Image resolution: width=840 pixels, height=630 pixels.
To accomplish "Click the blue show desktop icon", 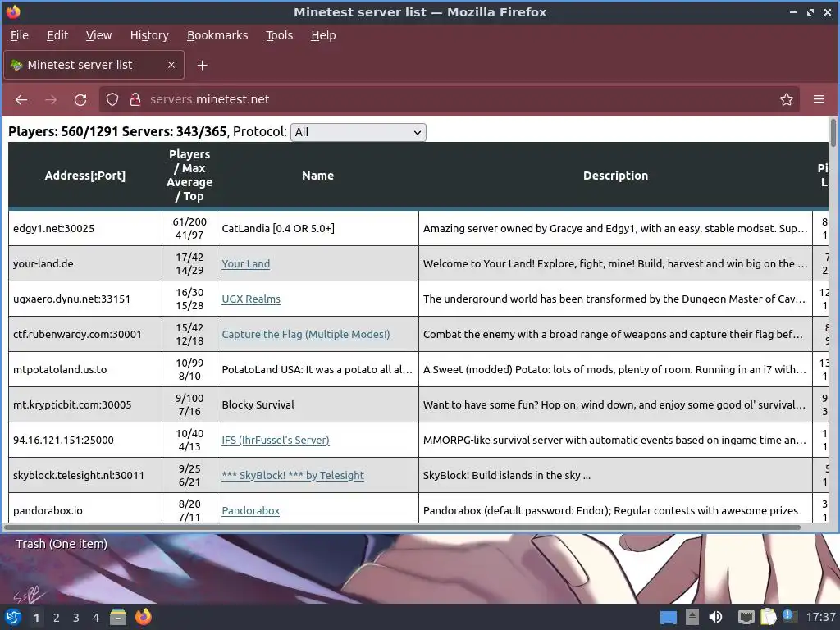I will pyautogui.click(x=668, y=618).
